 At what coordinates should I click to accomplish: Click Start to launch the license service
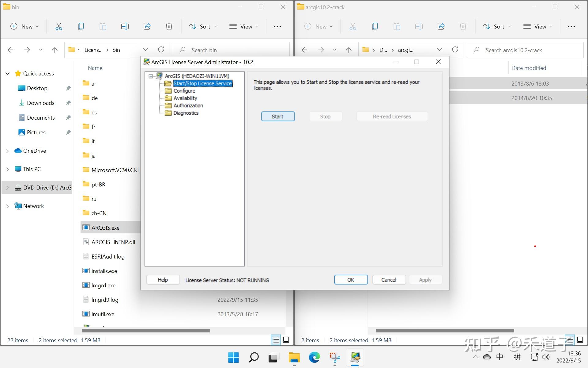277,116
